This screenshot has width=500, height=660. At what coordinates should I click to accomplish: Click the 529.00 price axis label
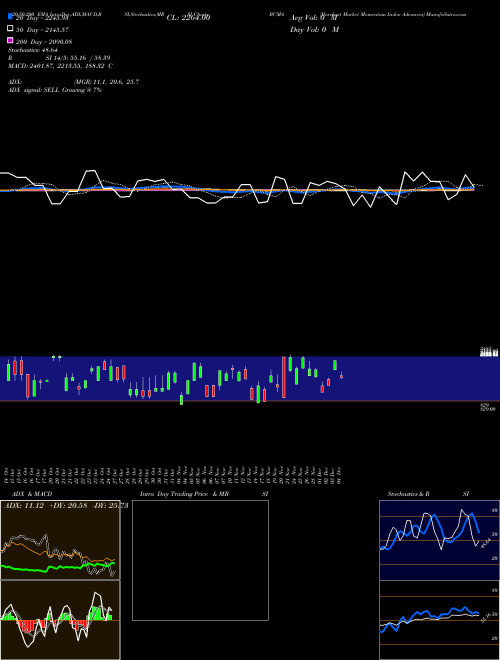pyautogui.click(x=488, y=409)
